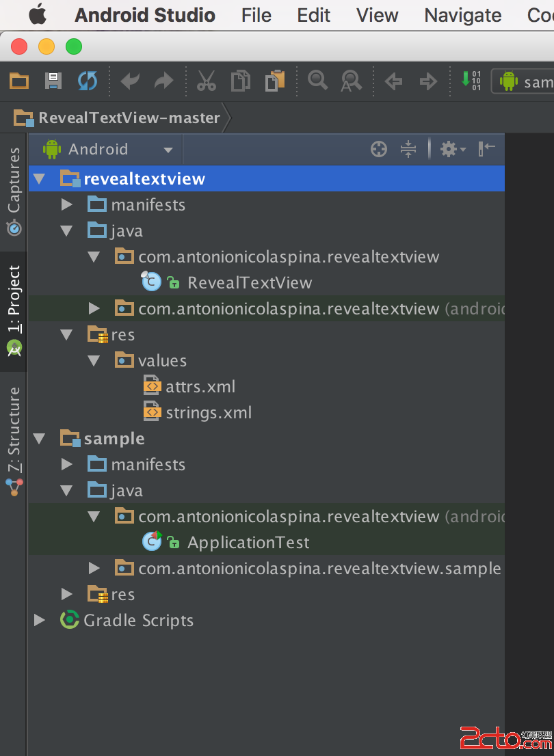Click the Redo arrow icon
The height and width of the screenshot is (756, 554).
(x=164, y=81)
